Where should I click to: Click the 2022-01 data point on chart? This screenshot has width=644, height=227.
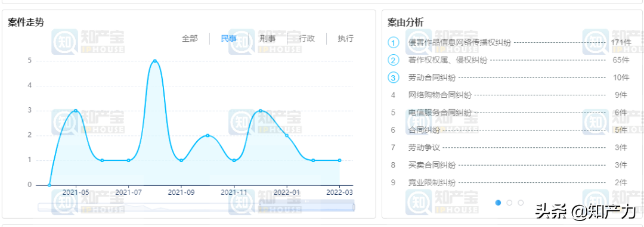[287, 135]
